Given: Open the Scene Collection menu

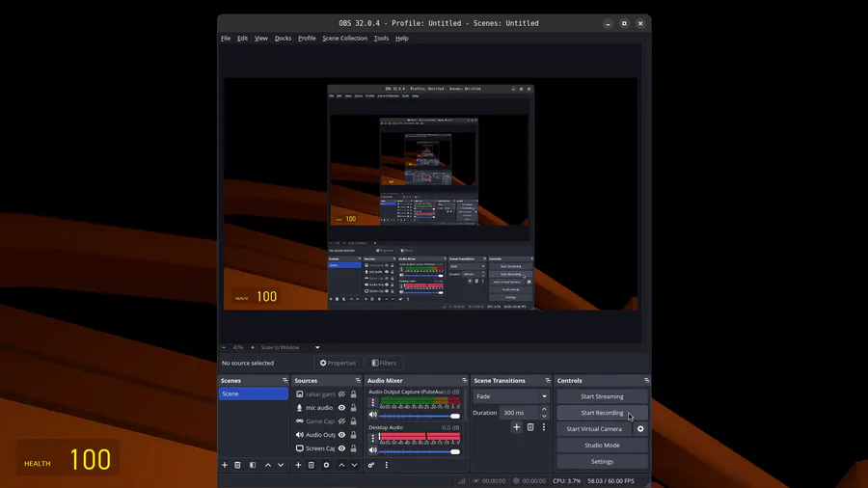Looking at the screenshot, I should [345, 39].
